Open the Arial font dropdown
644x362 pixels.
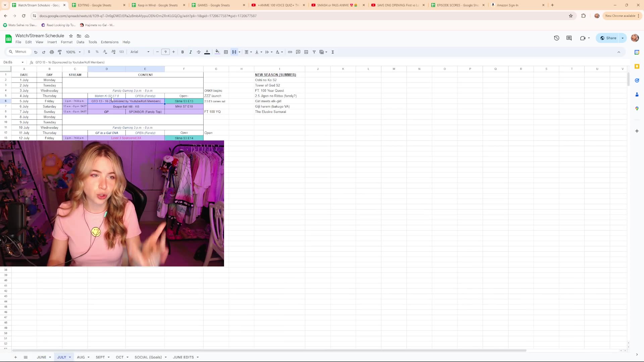click(140, 52)
